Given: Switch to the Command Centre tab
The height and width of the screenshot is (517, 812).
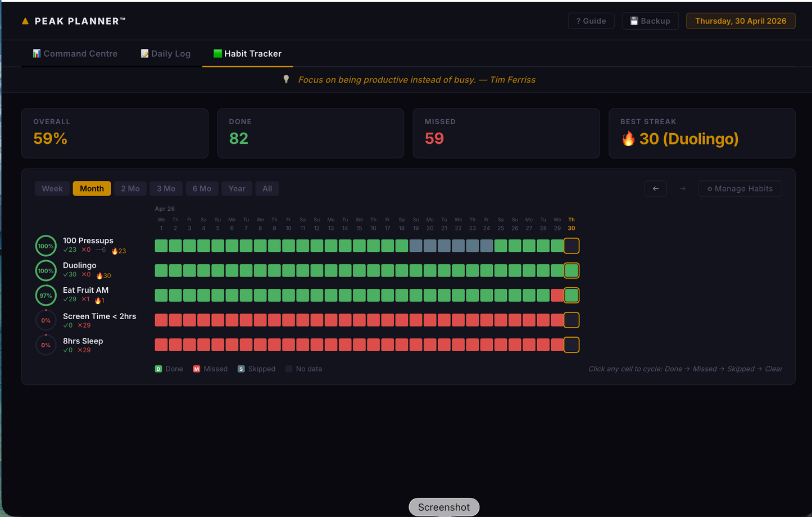Looking at the screenshot, I should point(75,53).
